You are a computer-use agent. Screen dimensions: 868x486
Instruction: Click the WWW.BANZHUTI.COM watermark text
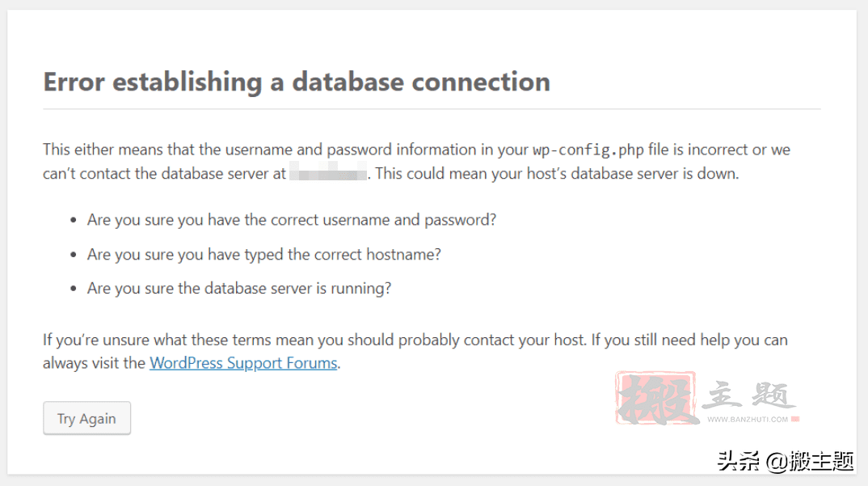coord(748,420)
